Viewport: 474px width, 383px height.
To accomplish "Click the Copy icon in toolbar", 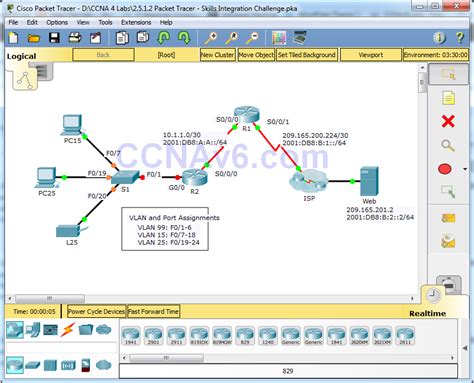I will coord(122,38).
